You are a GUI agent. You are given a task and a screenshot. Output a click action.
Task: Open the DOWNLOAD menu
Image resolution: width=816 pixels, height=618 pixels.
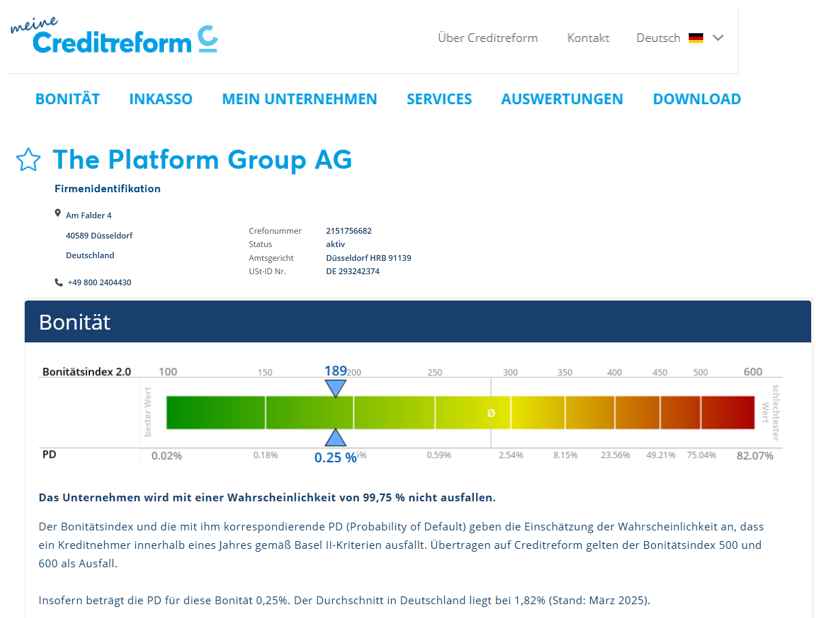point(697,99)
